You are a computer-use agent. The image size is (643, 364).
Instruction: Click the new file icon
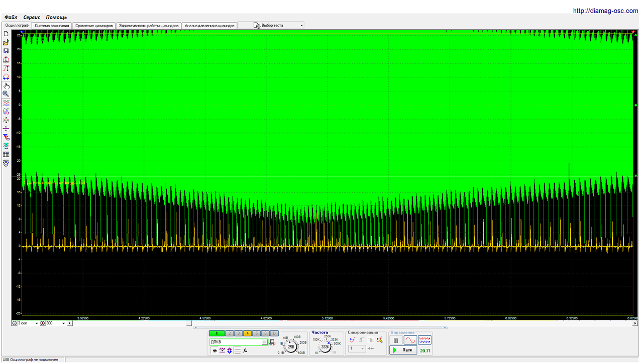tap(6, 34)
